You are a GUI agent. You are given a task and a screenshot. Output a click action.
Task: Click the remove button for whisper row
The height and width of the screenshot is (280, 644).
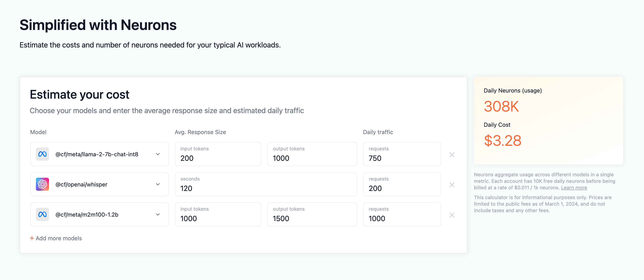(452, 185)
